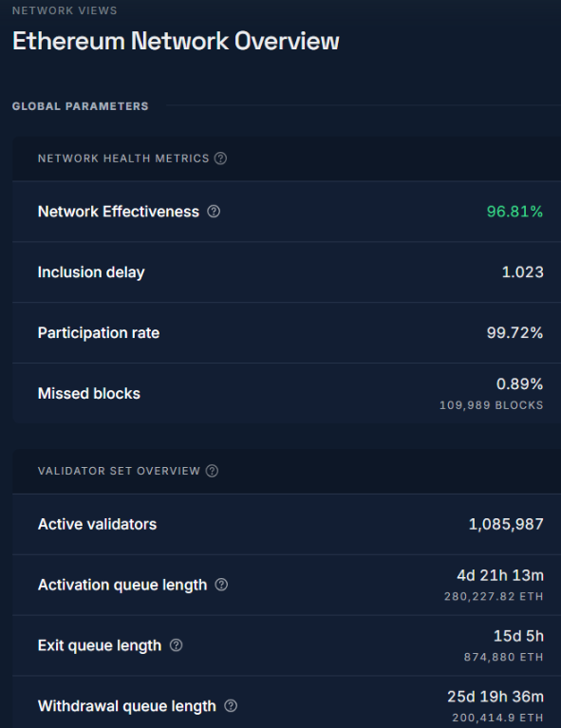
Task: Click help icon next to Exit queue length
Action: [176, 644]
